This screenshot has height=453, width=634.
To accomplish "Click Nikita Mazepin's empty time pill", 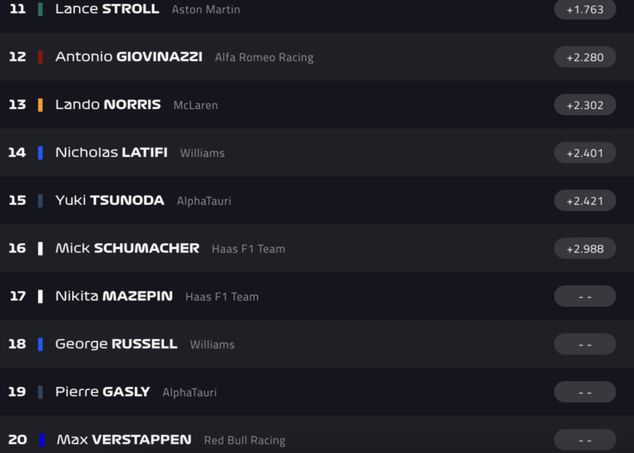I will coord(585,296).
